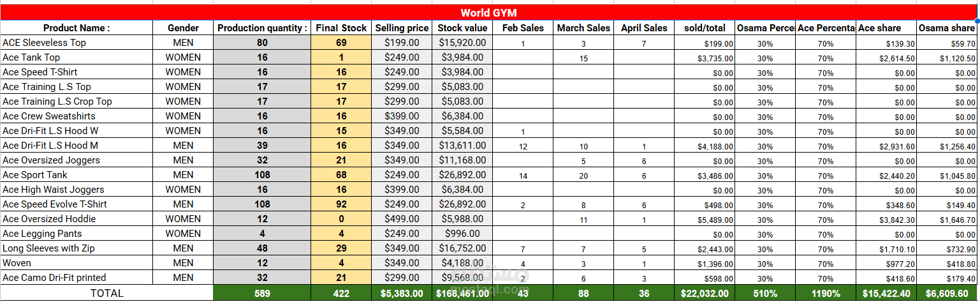
Task: Click the TOTAL label cell
Action: (x=107, y=293)
